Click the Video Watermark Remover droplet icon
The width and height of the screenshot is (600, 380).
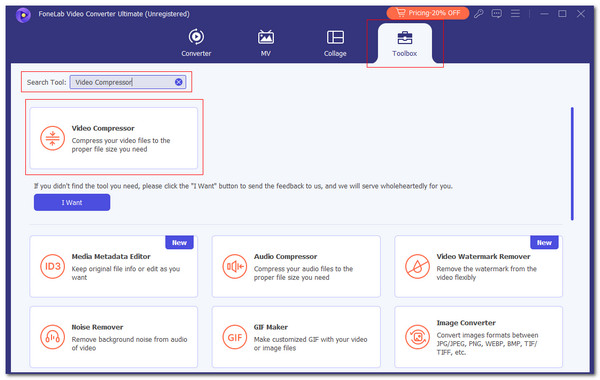click(x=417, y=266)
